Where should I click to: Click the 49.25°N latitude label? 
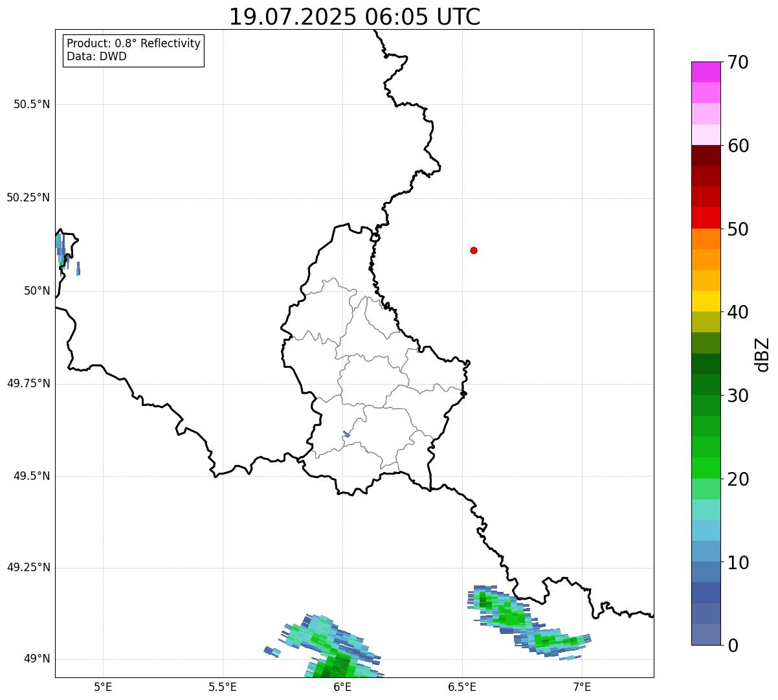click(x=28, y=568)
